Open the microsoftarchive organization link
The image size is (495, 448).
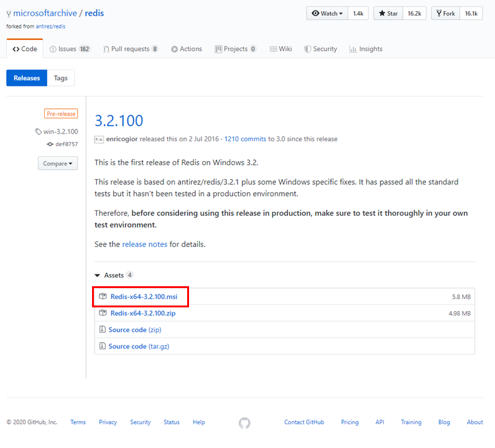pyautogui.click(x=45, y=13)
